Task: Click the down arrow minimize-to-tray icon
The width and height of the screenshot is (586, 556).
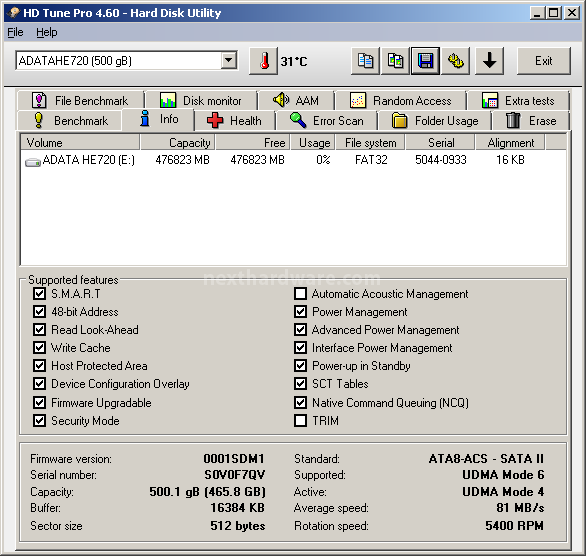Action: click(489, 61)
